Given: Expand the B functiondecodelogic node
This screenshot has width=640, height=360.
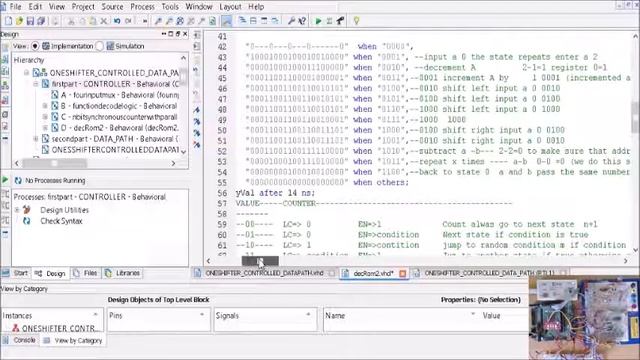Looking at the screenshot, I should pos(45,106).
